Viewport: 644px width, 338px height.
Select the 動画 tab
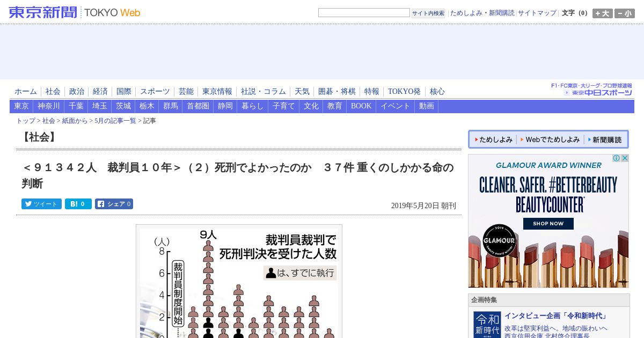pyautogui.click(x=427, y=106)
